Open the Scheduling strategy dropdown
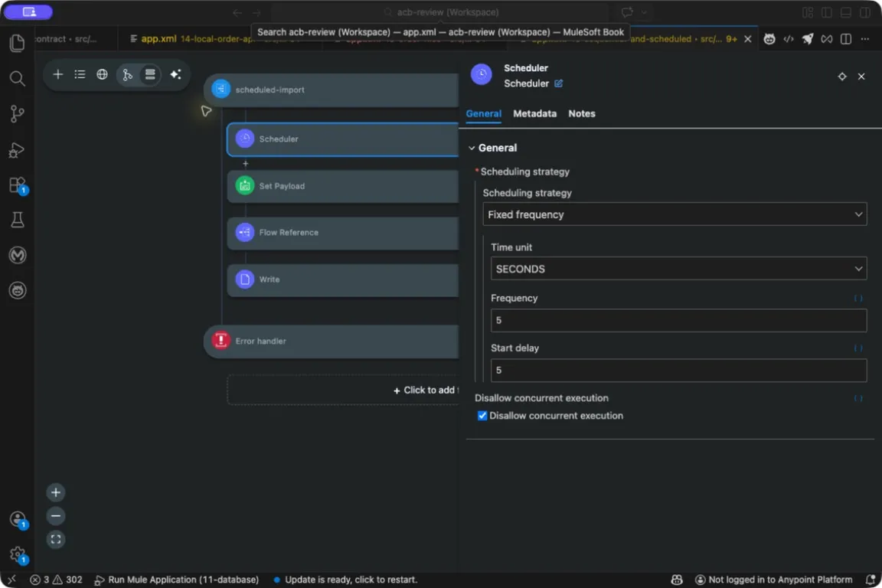The image size is (882, 588). click(x=675, y=214)
